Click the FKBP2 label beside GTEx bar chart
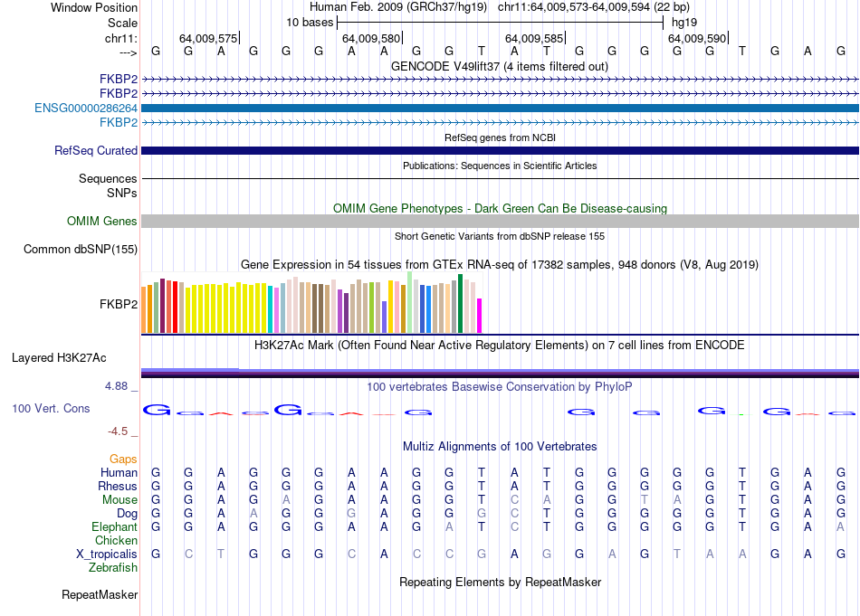860x616 pixels. point(119,304)
